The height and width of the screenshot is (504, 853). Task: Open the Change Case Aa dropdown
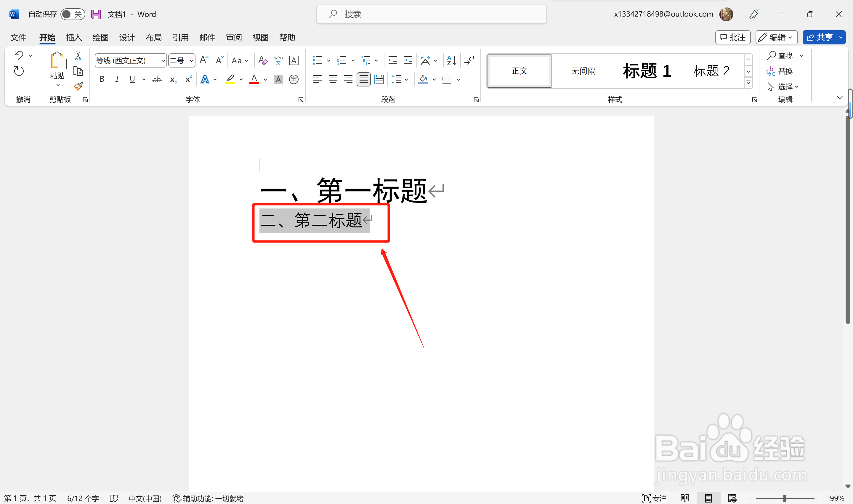[240, 61]
